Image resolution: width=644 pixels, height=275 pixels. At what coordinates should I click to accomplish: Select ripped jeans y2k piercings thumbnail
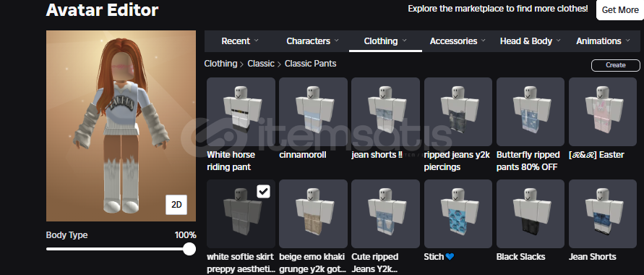tap(458, 111)
